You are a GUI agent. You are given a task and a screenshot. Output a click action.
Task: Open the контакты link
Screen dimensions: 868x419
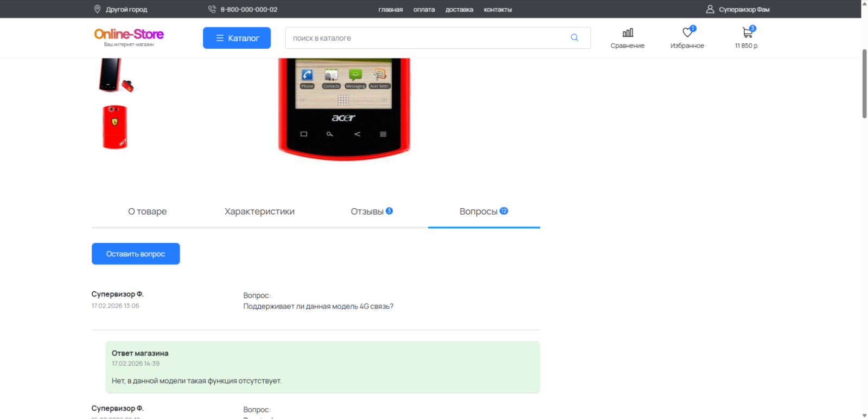497,10
